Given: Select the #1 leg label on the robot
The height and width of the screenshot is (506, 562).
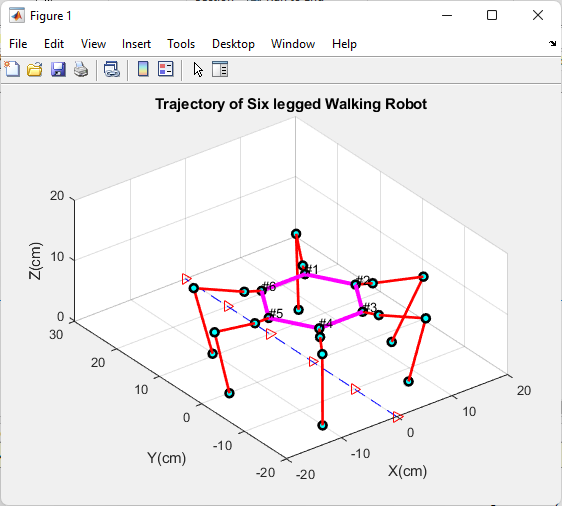Looking at the screenshot, I should coord(311,269).
